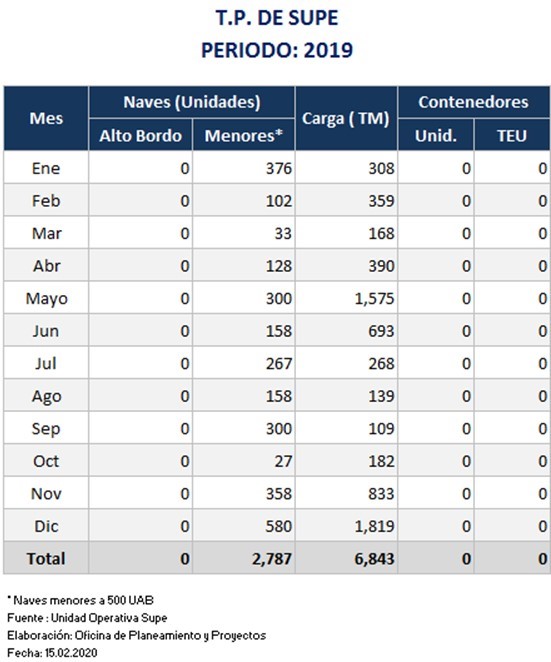Viewport: 551px width, 662px height.
Task: Click the TEU column subheader
Action: (x=512, y=135)
